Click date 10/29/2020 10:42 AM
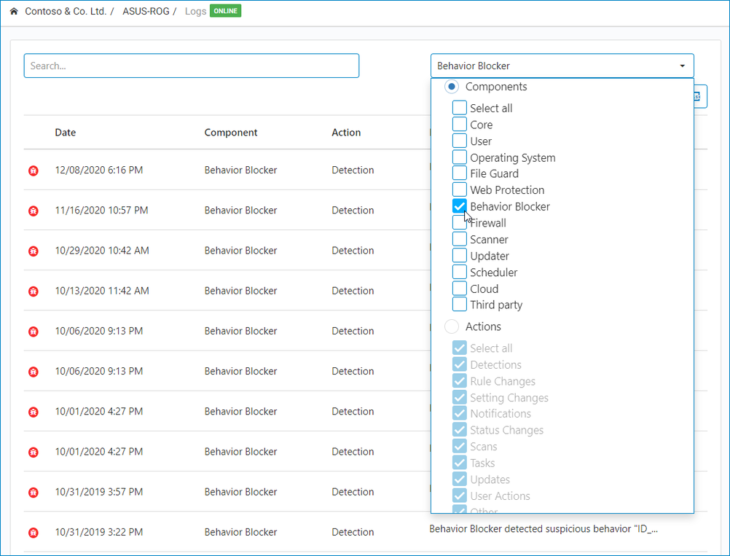 (102, 251)
